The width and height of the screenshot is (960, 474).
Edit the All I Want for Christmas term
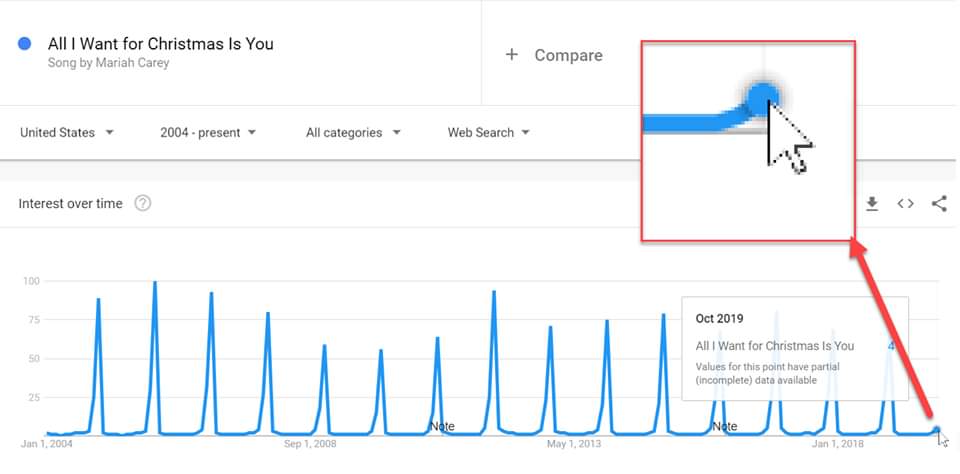click(160, 43)
